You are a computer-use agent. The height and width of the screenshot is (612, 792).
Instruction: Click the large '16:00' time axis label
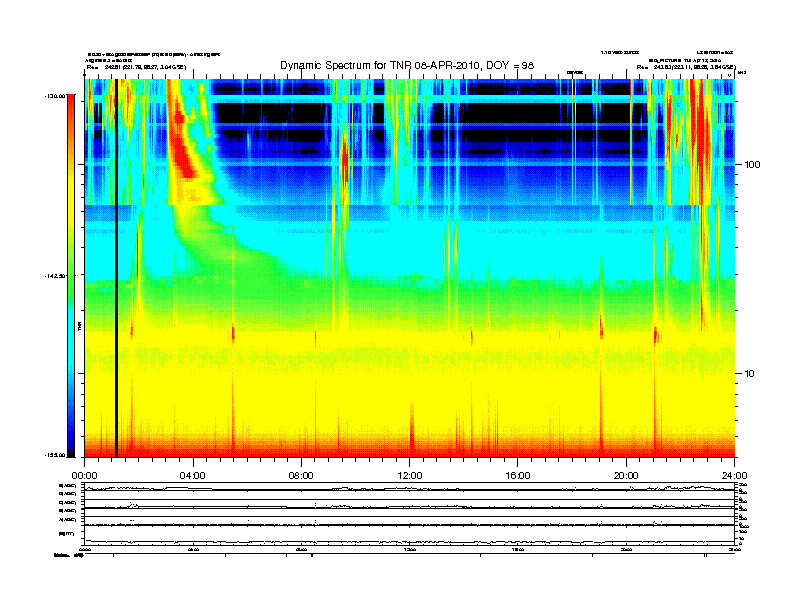(x=518, y=475)
